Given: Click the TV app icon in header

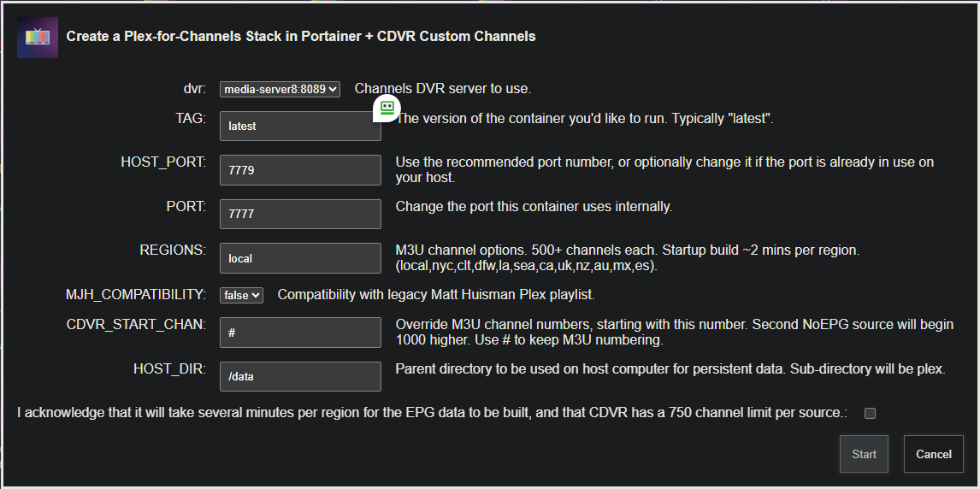Looking at the screenshot, I should point(38,38).
